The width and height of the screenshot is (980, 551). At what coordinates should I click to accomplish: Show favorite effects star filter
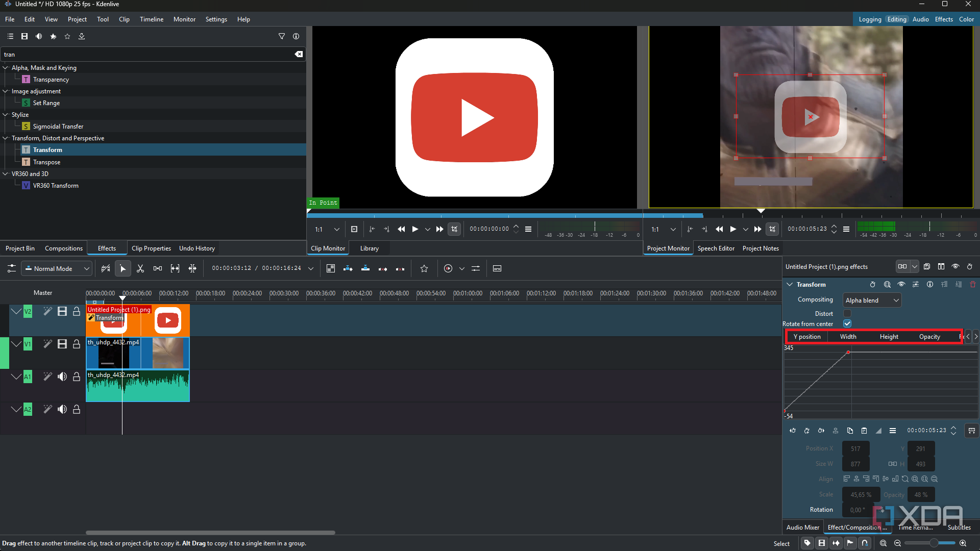pos(67,36)
